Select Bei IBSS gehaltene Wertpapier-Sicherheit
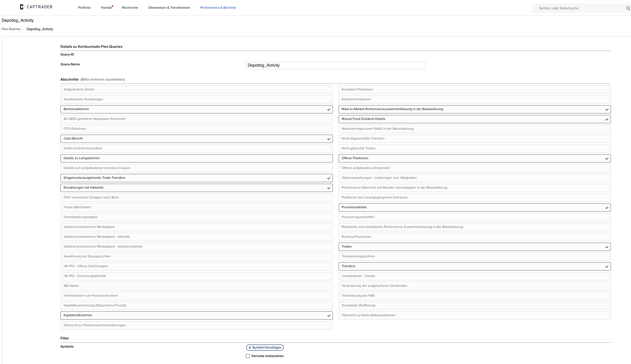 196,119
